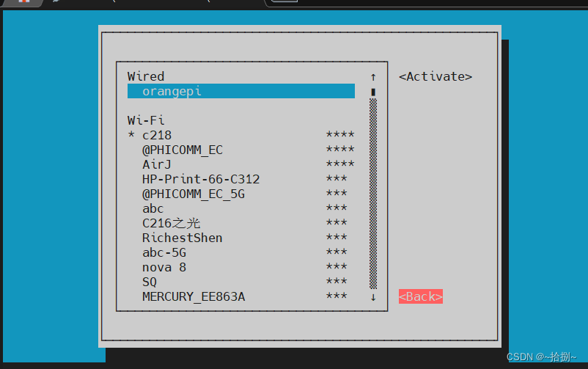588x369 pixels.
Task: Pick the abc-5G network entry
Action: [x=241, y=252]
